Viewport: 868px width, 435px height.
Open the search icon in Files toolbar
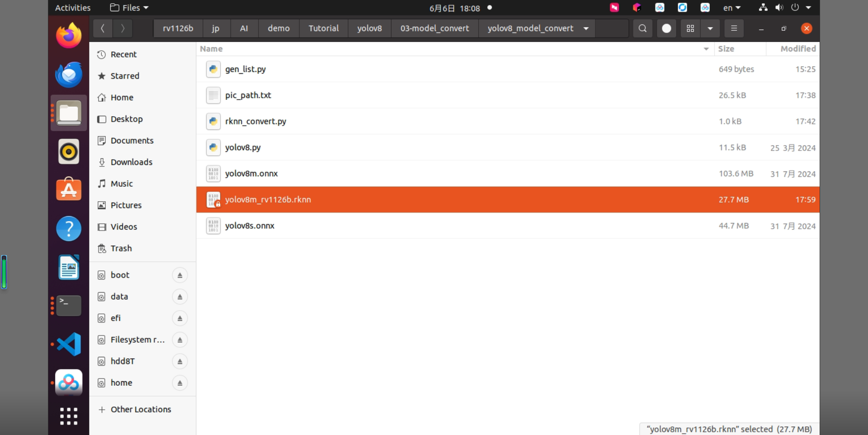tap(642, 28)
